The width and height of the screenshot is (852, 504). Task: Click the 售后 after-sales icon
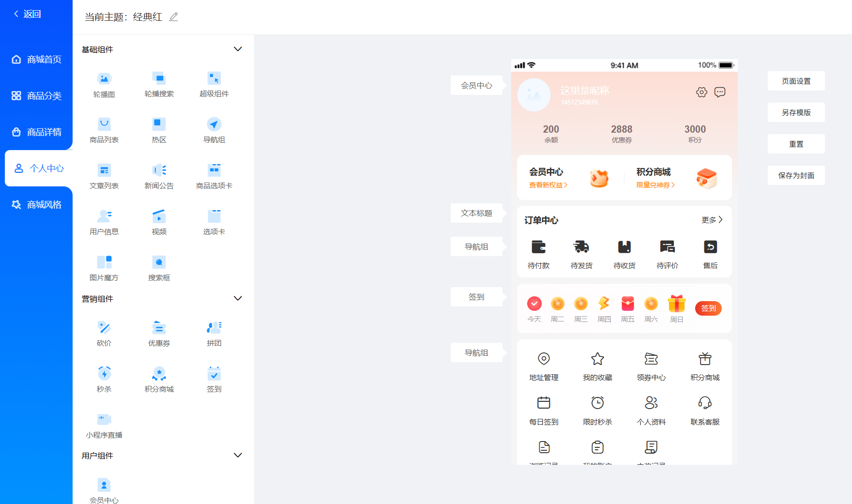[710, 247]
